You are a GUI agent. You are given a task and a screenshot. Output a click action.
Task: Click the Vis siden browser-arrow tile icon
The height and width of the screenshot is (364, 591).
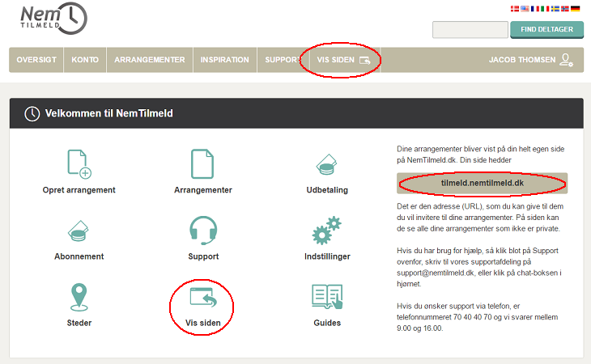[x=203, y=298]
